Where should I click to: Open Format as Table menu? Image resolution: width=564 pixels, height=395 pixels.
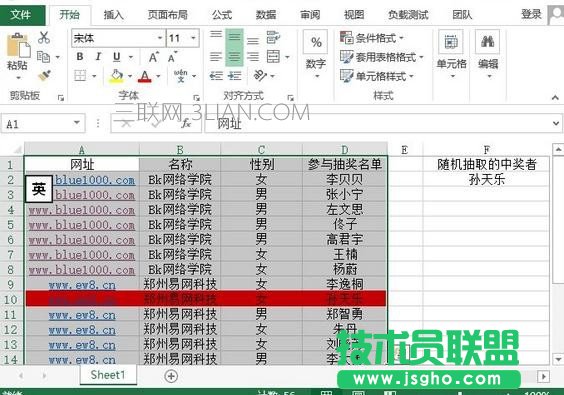click(382, 57)
